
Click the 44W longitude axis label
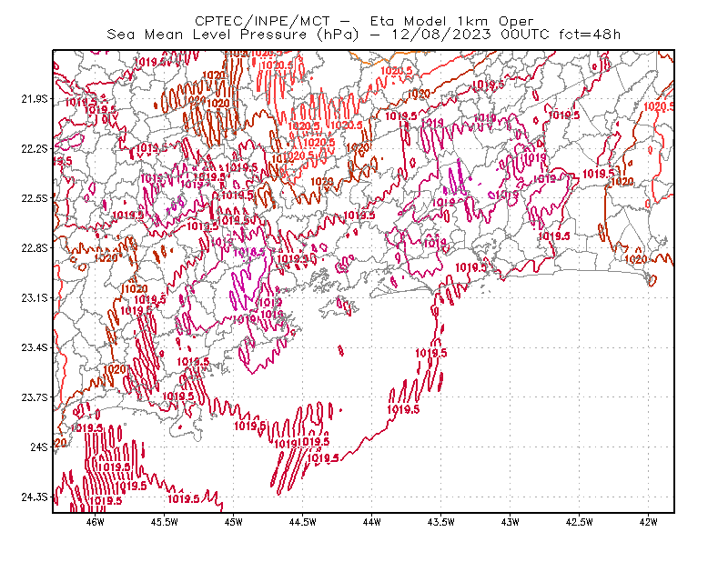[372, 522]
